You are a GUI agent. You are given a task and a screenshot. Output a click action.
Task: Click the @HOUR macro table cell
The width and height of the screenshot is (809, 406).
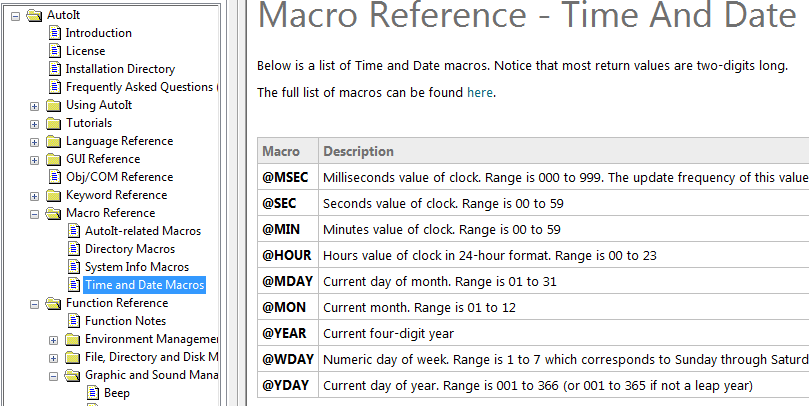pyautogui.click(x=286, y=255)
